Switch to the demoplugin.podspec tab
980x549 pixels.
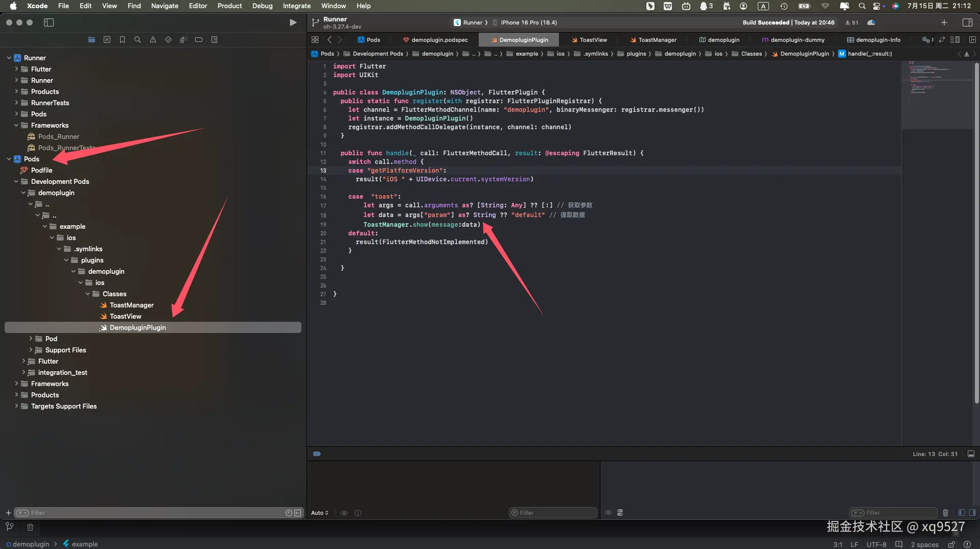(435, 40)
